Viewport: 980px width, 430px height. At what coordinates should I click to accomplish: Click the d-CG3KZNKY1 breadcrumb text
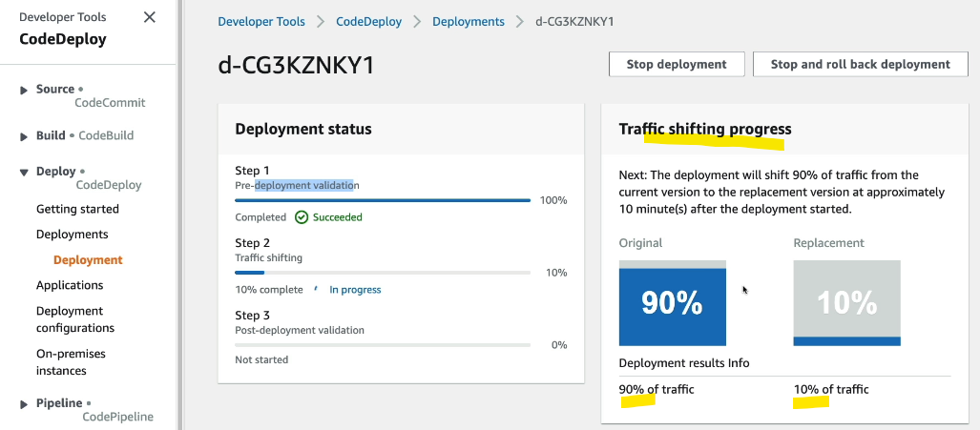pyautogui.click(x=574, y=22)
